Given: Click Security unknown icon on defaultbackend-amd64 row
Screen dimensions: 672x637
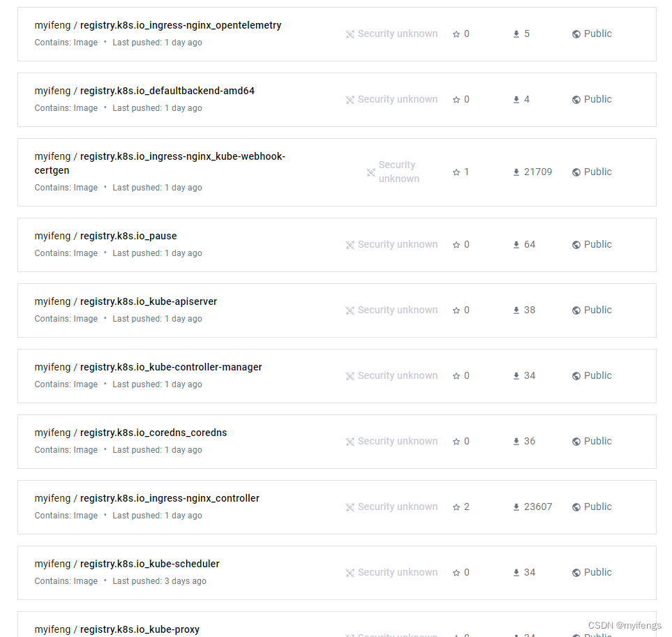Looking at the screenshot, I should 350,100.
